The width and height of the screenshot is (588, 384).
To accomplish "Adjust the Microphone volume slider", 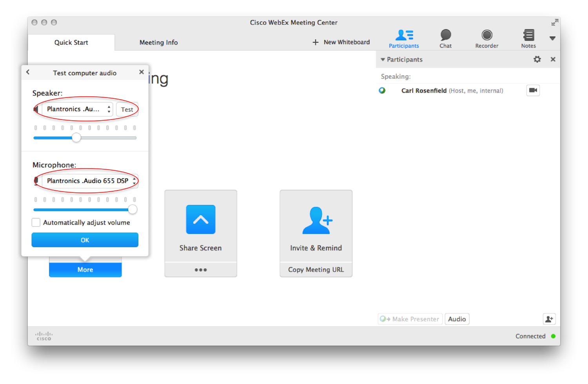I will [x=132, y=210].
